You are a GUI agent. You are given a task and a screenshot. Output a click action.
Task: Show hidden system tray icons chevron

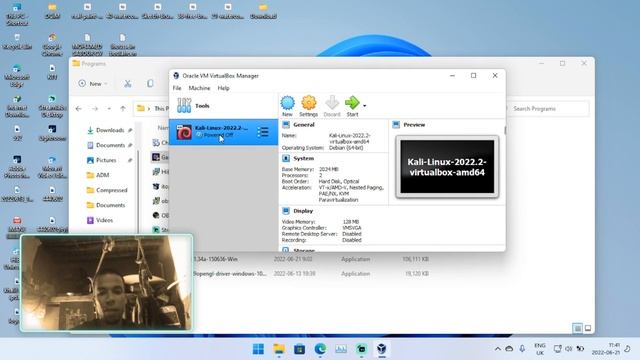coord(498,349)
